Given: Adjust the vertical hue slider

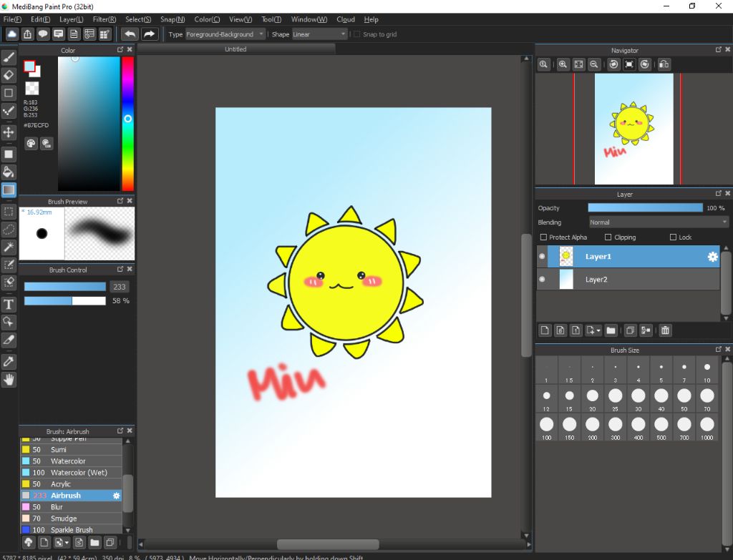Looking at the screenshot, I should pos(127,124).
